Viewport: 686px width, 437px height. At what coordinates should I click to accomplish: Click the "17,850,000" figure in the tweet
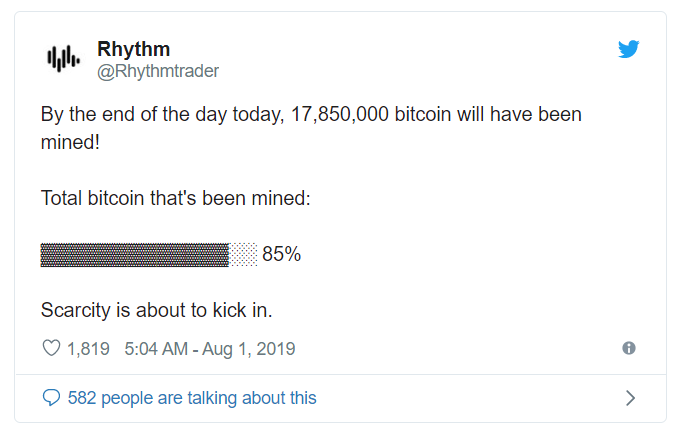(339, 115)
